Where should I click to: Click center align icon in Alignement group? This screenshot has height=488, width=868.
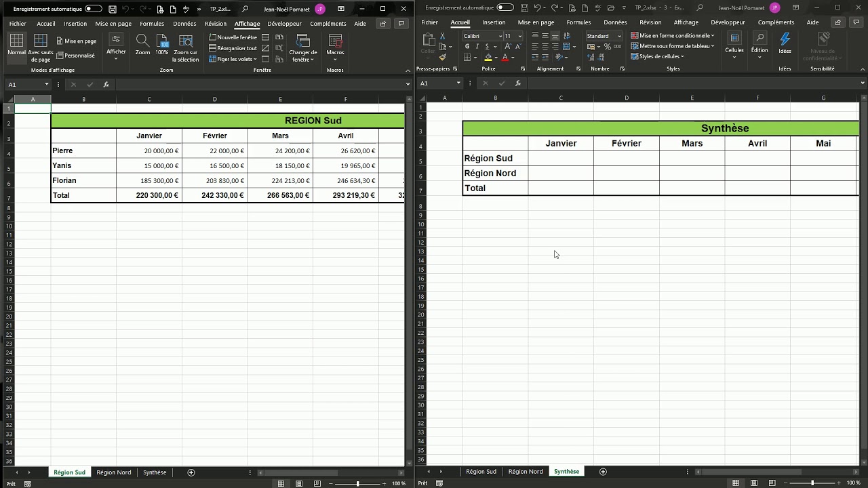pyautogui.click(x=545, y=47)
